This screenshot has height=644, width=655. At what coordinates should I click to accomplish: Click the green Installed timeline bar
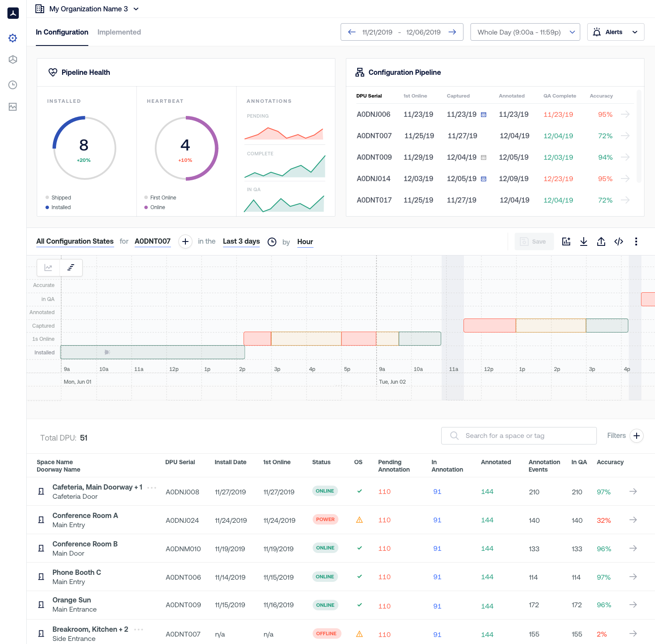point(152,352)
